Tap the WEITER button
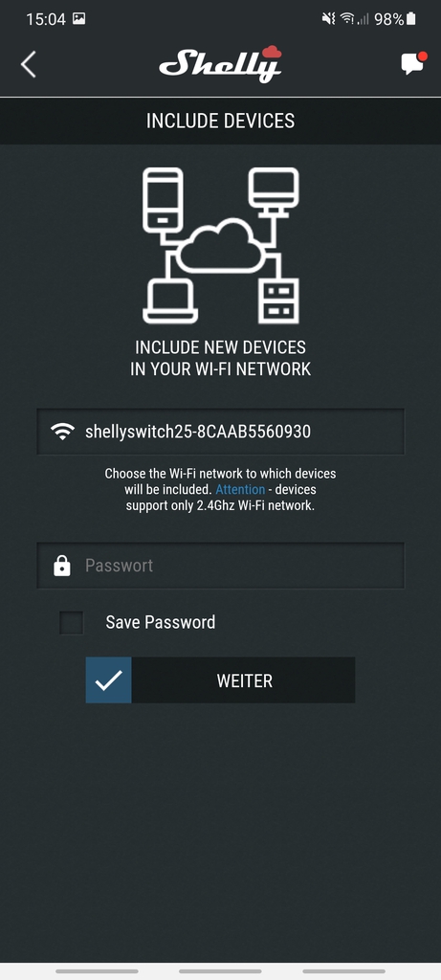Viewport: 441px width, 980px height. click(220, 680)
